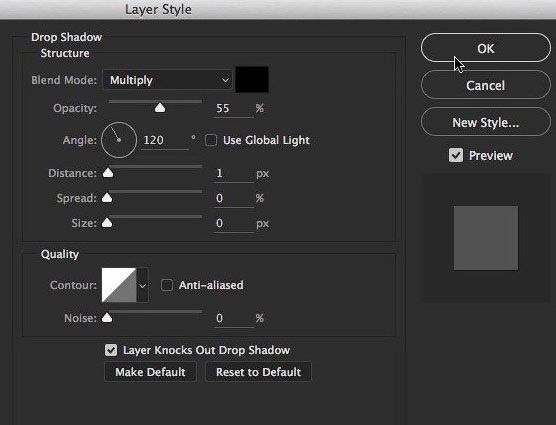Click the style preview square thumbnail
This screenshot has height=425, width=556.
(486, 238)
